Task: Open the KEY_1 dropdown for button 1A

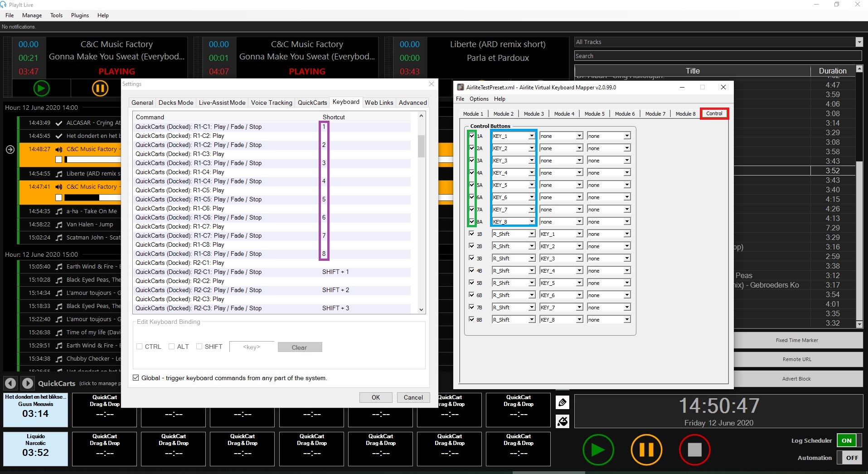Action: coord(531,136)
